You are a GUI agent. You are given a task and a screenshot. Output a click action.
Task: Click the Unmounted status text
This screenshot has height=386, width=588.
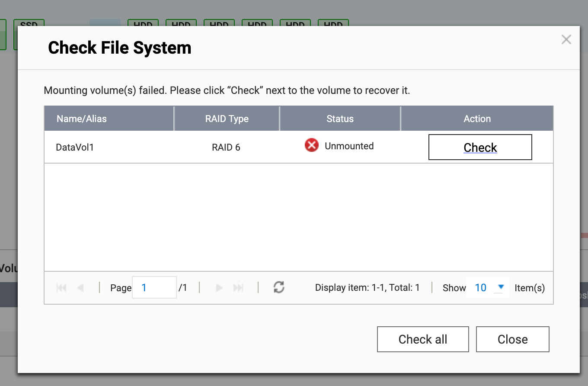pos(349,146)
